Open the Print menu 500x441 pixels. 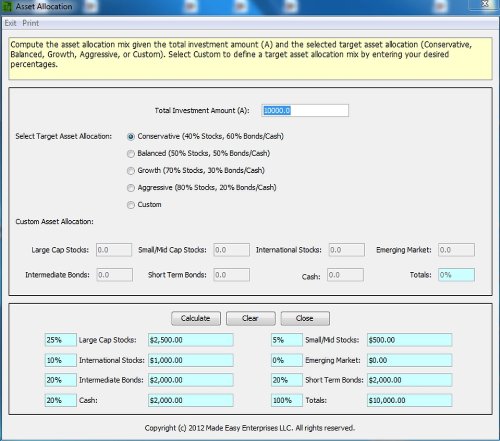click(31, 23)
